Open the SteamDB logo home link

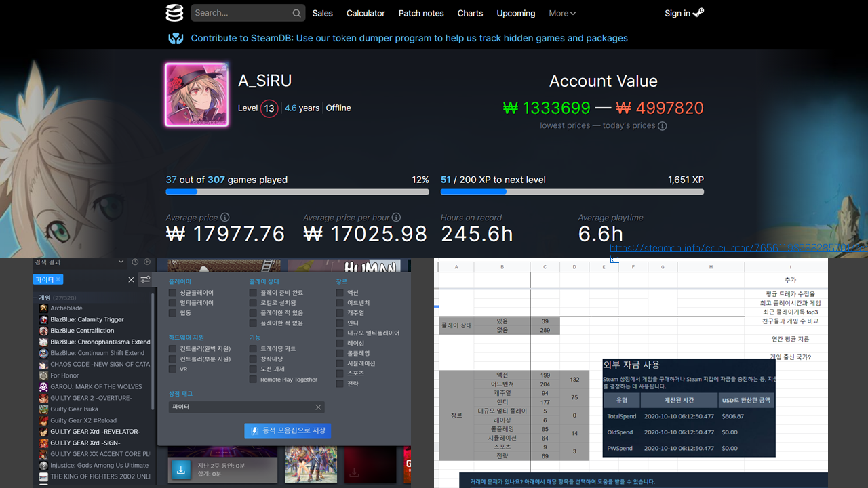pos(174,13)
